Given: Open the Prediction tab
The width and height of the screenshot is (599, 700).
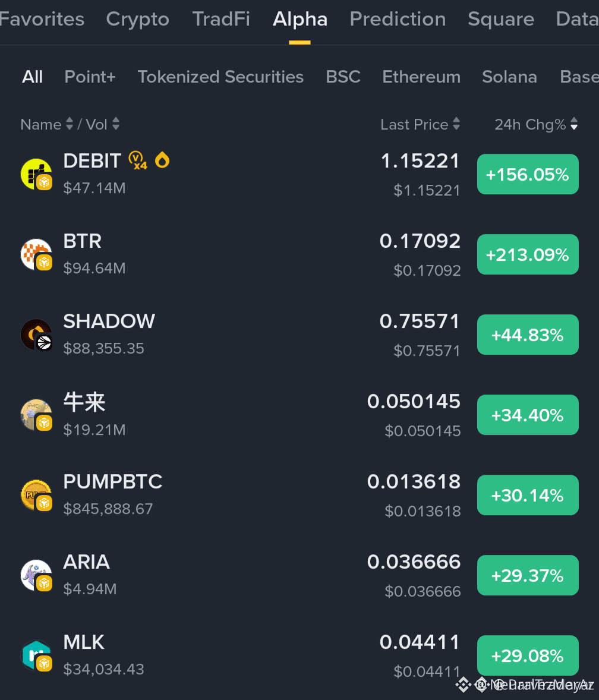Looking at the screenshot, I should click(398, 19).
